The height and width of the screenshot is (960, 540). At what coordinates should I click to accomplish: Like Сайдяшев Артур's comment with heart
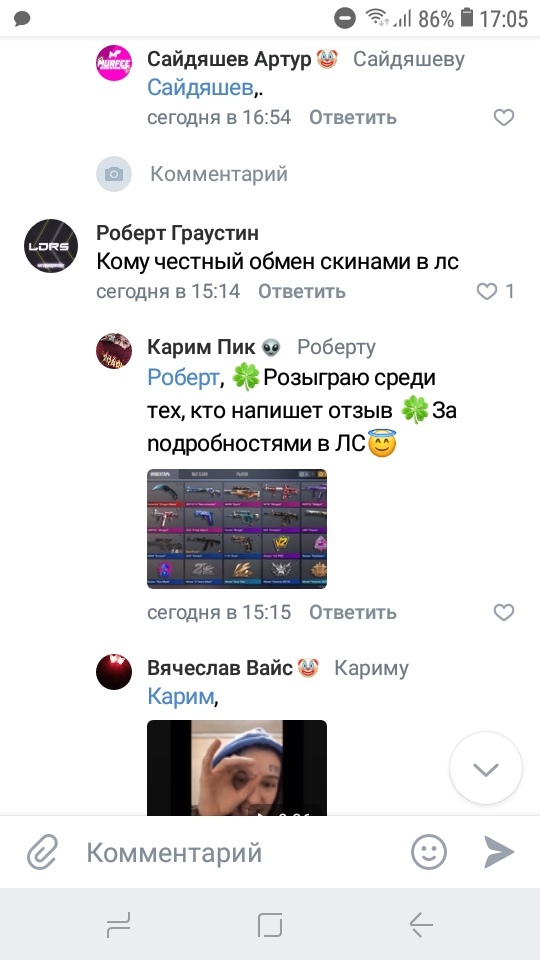(x=504, y=117)
